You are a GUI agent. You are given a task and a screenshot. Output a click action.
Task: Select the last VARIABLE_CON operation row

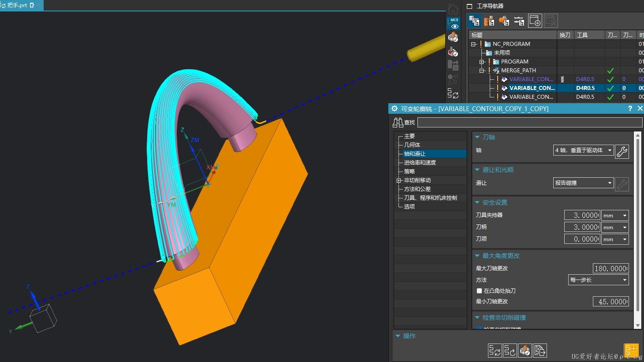[x=531, y=97]
